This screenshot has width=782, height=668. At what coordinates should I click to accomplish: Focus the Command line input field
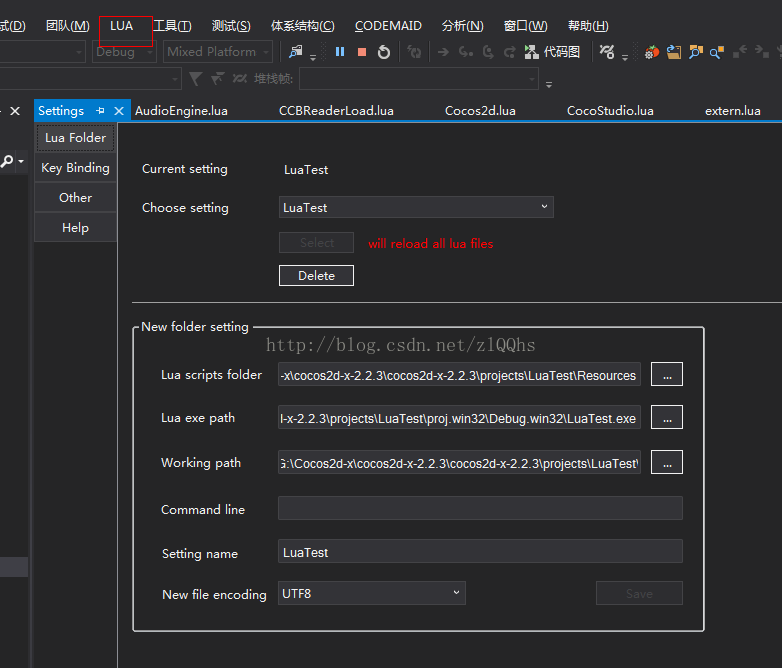coord(480,508)
